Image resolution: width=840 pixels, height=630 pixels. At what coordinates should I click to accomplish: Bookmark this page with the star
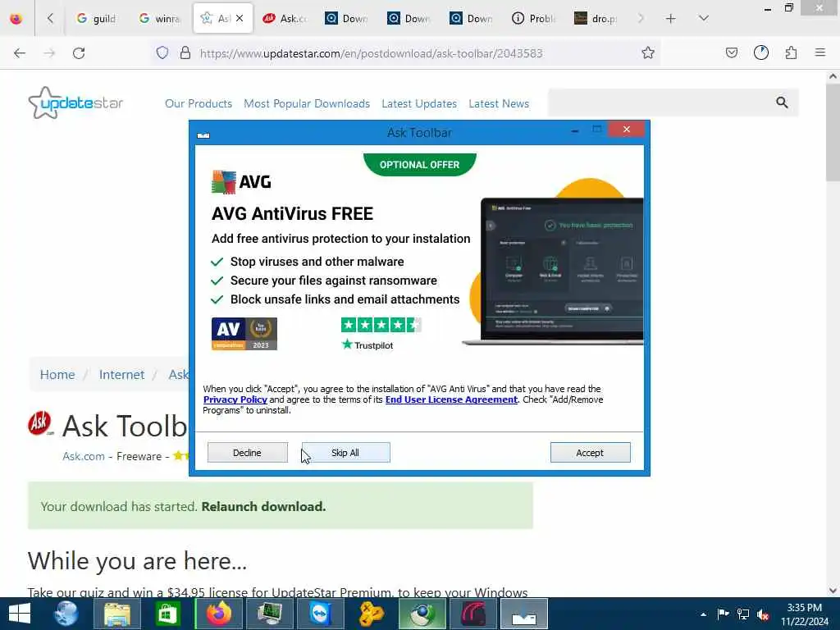(x=648, y=52)
